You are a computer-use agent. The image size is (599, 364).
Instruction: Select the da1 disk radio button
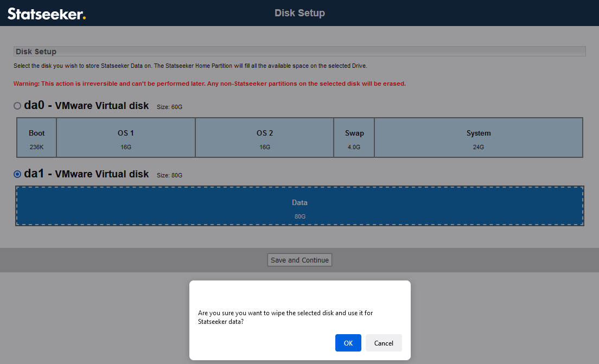coord(17,174)
